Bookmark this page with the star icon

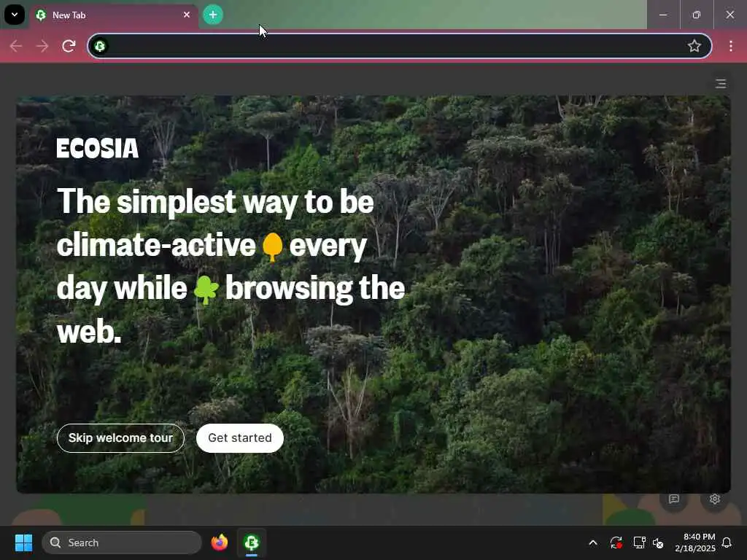[x=694, y=46]
